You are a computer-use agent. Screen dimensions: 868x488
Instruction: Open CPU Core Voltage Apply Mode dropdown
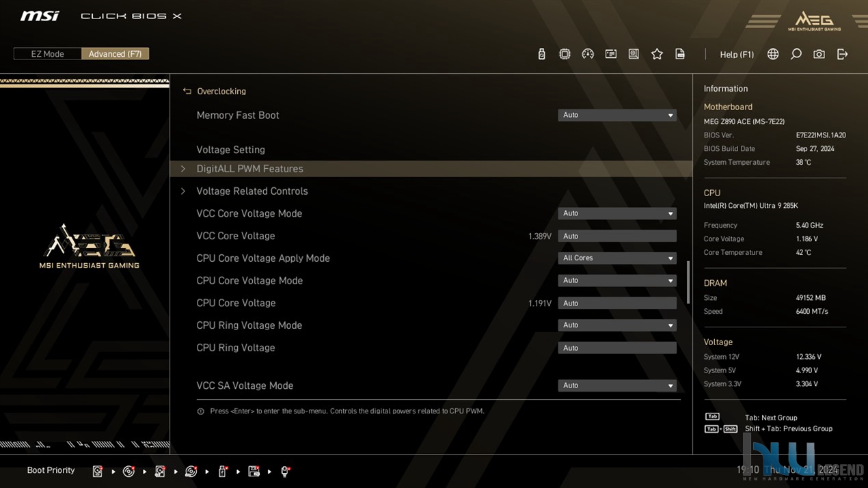tap(617, 258)
